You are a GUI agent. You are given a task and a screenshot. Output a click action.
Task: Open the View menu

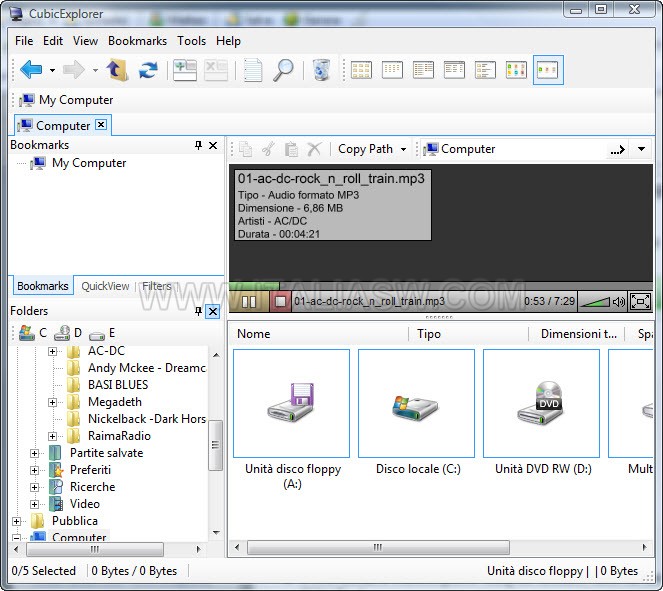(85, 41)
